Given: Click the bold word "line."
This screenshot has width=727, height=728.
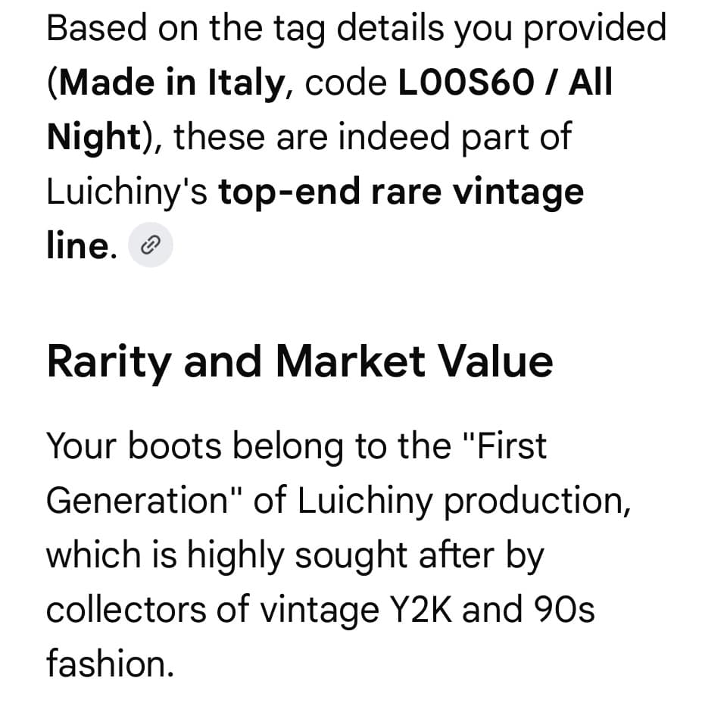Looking at the screenshot, I should coord(81,246).
